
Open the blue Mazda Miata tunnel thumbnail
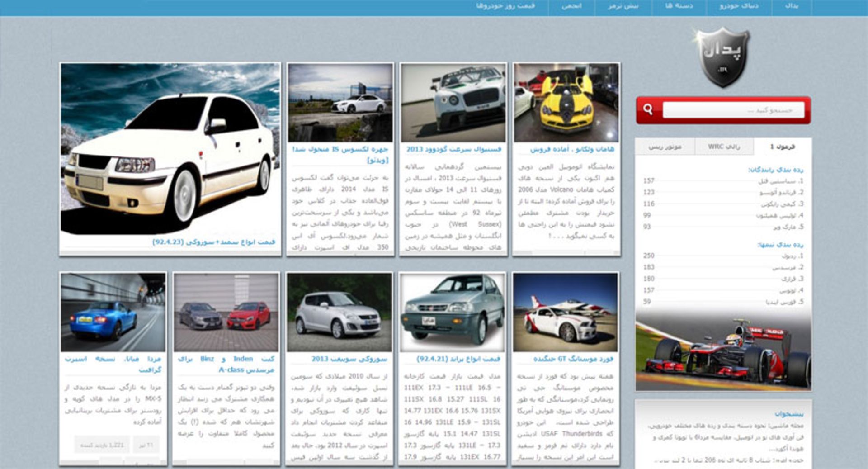tap(113, 312)
